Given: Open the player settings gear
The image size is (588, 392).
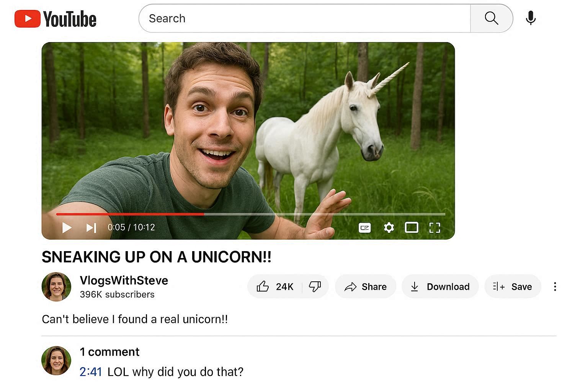Looking at the screenshot, I should coord(389,227).
